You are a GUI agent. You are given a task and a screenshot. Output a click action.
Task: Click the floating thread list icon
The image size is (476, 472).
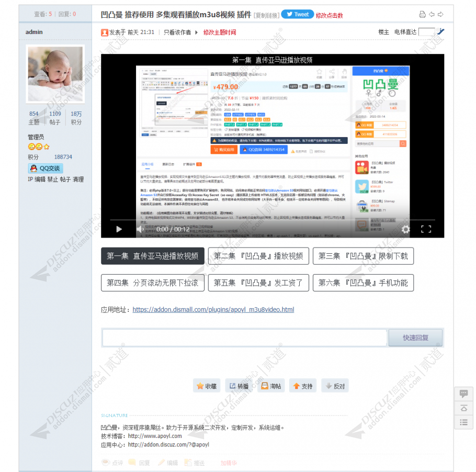tap(463, 422)
